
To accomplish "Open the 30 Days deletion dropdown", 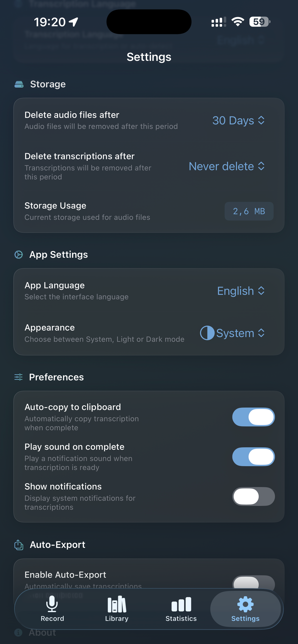I will 238,121.
